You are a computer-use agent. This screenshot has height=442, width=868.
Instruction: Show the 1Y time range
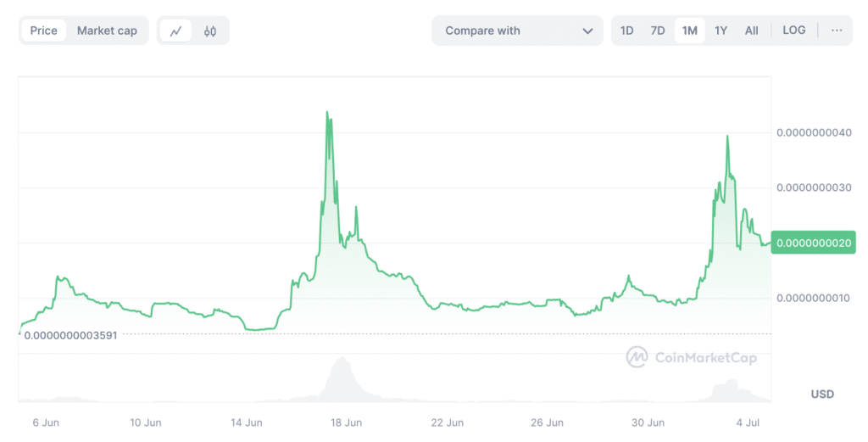(x=721, y=31)
